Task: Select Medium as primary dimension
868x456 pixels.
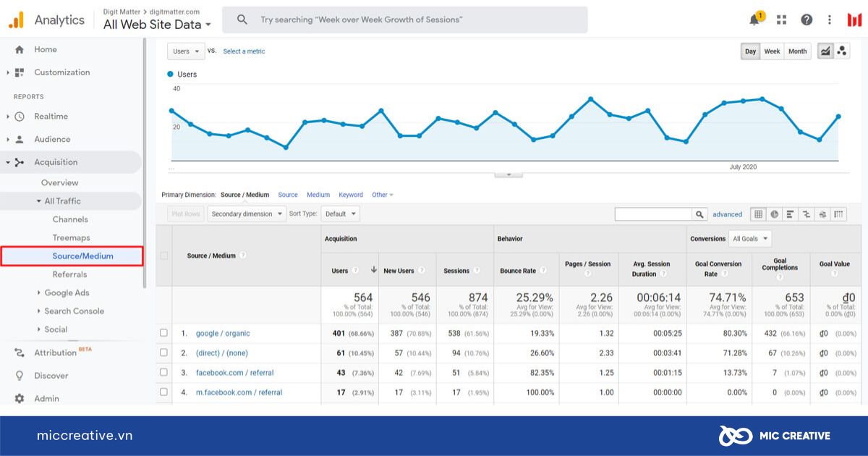Action: coord(318,195)
